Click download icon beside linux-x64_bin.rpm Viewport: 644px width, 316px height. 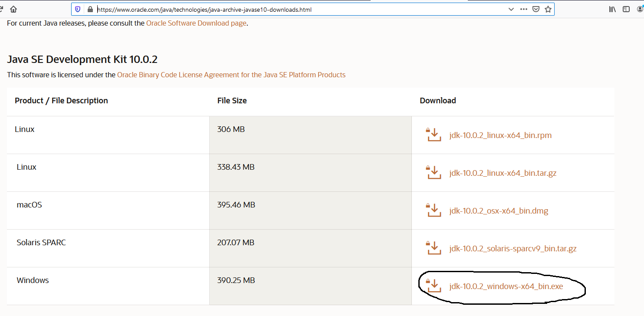point(433,135)
